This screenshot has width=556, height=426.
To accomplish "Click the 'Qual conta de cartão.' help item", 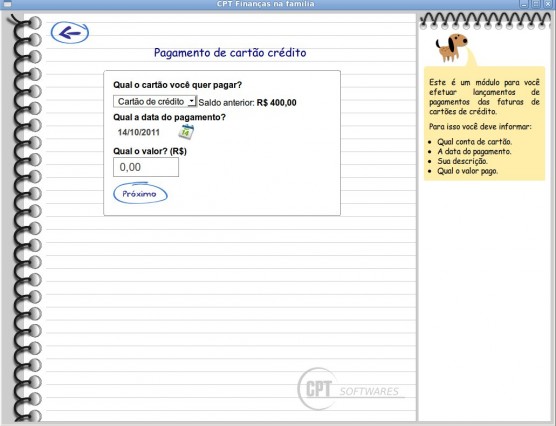I will [474, 142].
